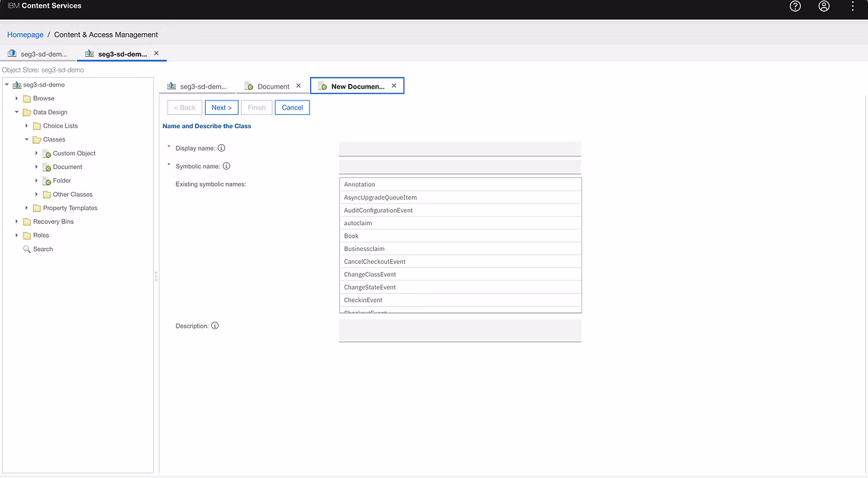Viewport: 868px width, 478px height.
Task: Click the Folder class icon in tree
Action: tap(47, 181)
